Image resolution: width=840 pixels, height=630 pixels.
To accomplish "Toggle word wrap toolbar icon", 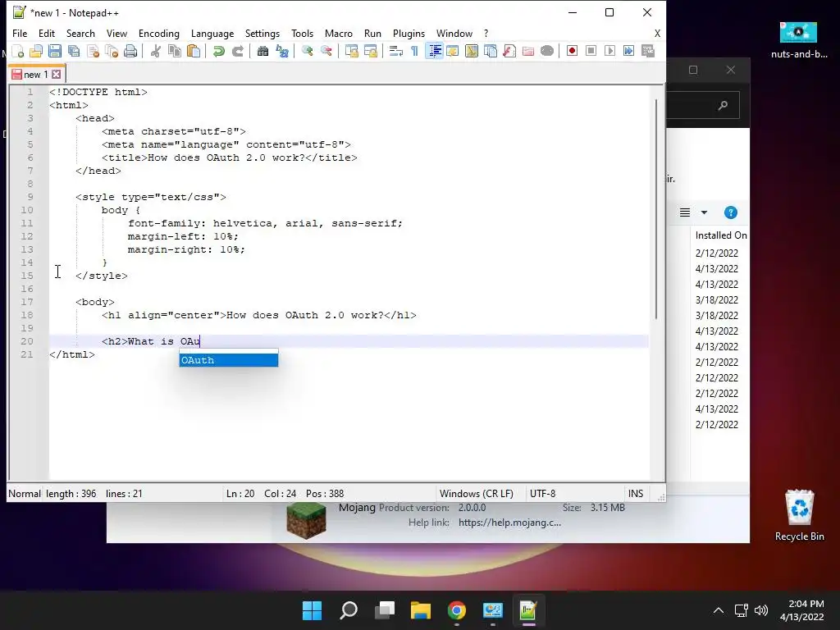I will [x=396, y=51].
